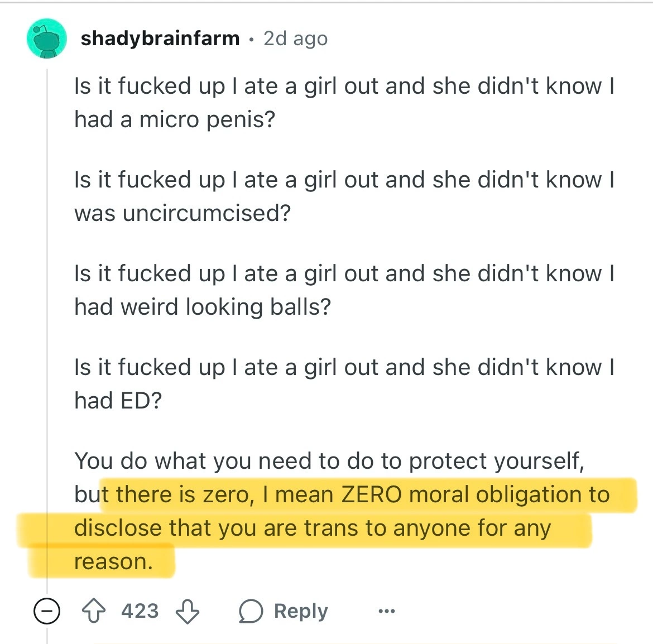Collapse the comment with the circled minus icon

point(47,611)
